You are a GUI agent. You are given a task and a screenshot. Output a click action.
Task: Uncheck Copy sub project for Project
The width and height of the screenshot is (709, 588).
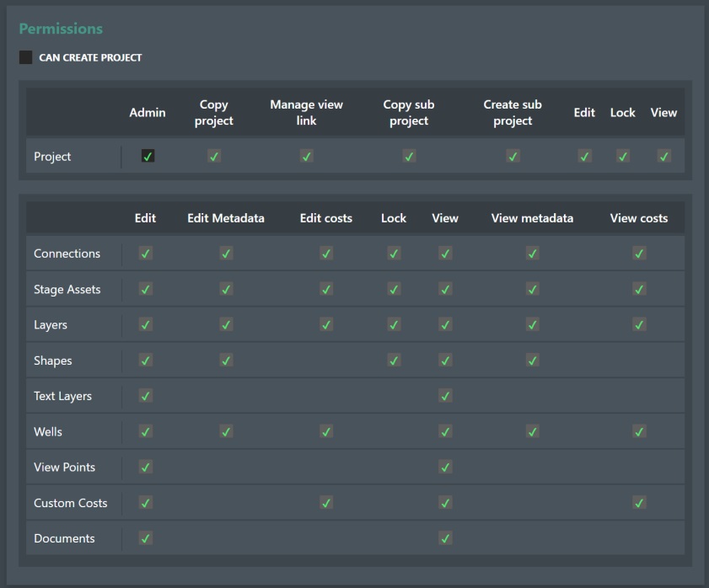pos(409,157)
